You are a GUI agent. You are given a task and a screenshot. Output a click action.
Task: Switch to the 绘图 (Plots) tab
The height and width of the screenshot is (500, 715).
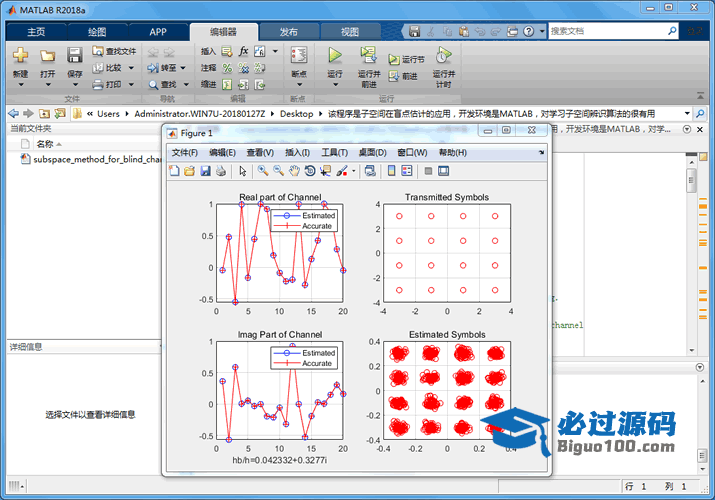[97, 32]
